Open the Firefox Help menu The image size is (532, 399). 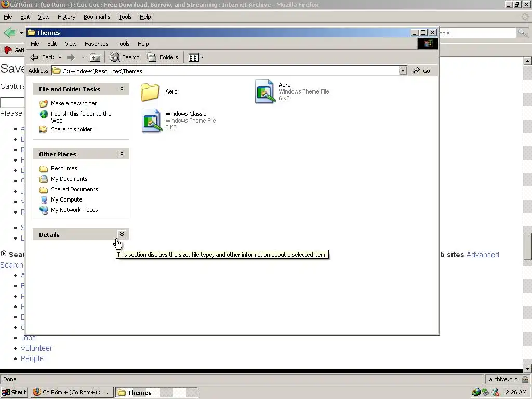145,17
